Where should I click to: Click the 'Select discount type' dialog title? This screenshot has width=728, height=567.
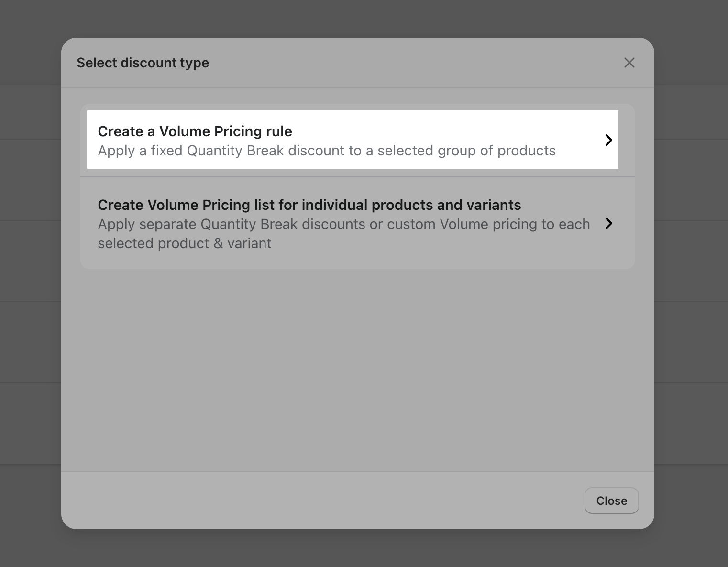coord(143,63)
